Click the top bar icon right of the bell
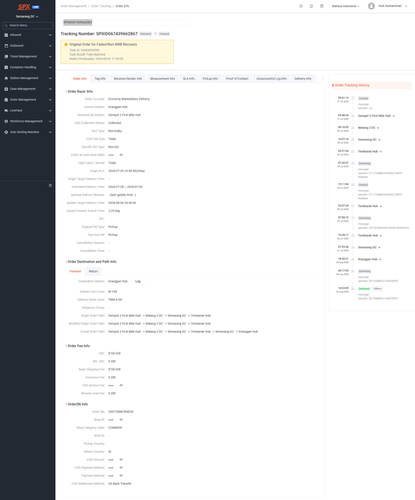415x500 pixels. [322, 6]
